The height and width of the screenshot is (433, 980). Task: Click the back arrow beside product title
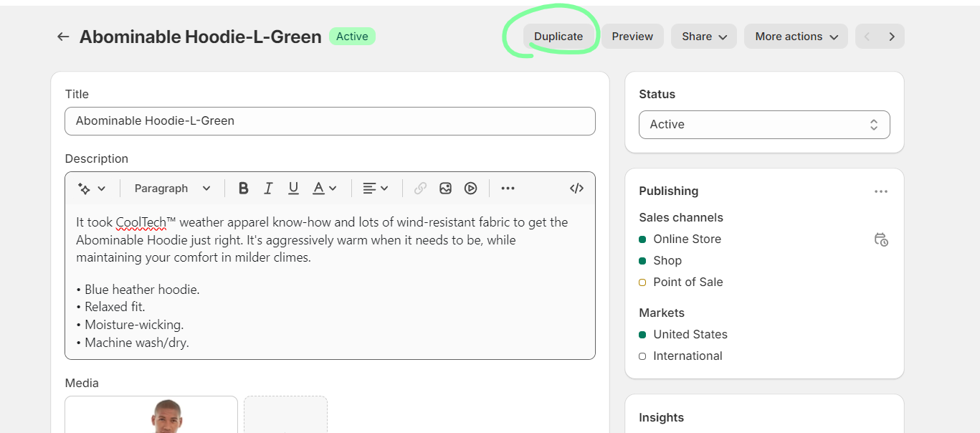63,37
